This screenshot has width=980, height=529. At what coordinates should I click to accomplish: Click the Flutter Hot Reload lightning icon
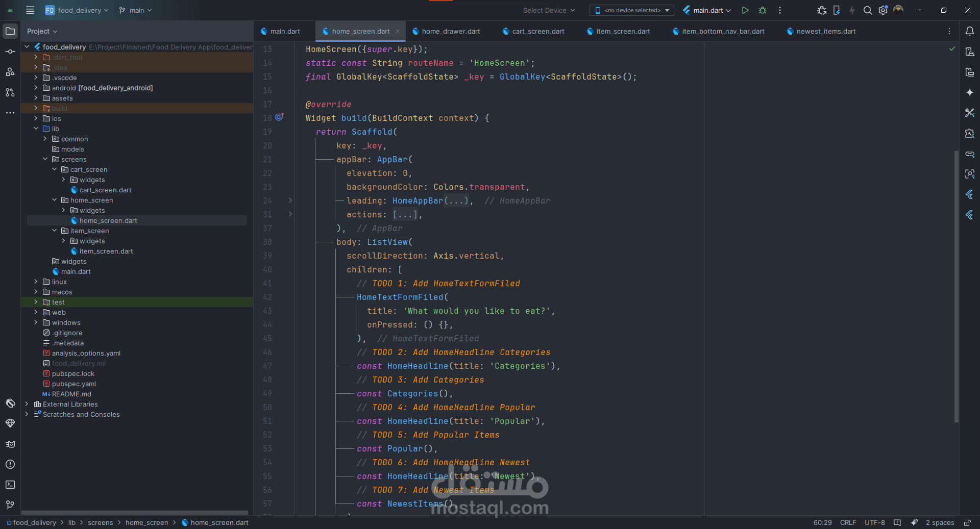(852, 10)
